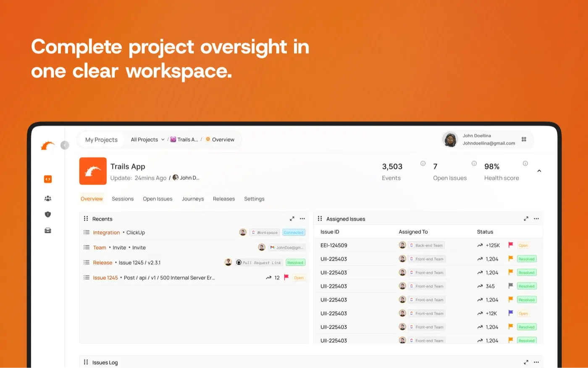Grab the Issues Log drag handle

[x=86, y=362]
